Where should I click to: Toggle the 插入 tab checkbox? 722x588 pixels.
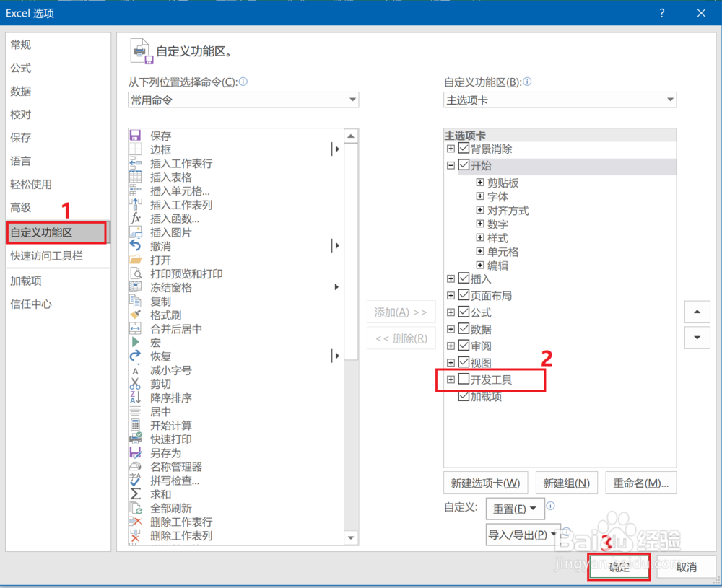[464, 278]
